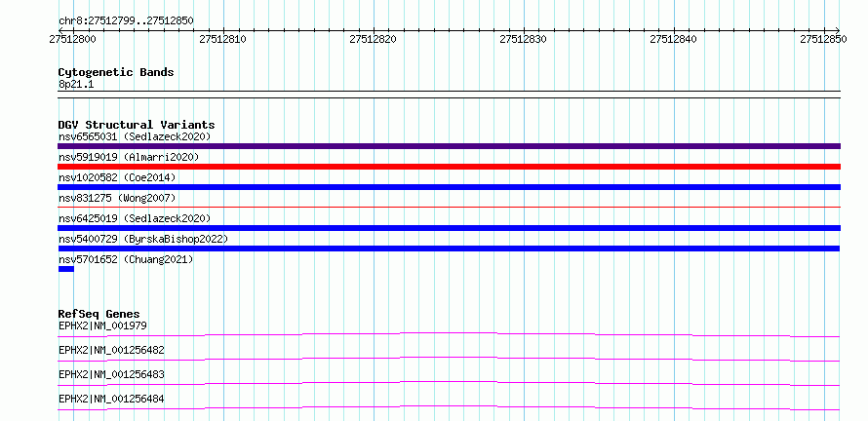
Task: Click the thin red nsv831275 variant line
Action: [449, 207]
